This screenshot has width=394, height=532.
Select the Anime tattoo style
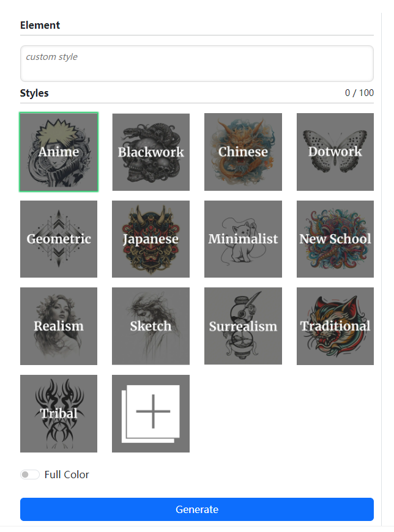59,152
